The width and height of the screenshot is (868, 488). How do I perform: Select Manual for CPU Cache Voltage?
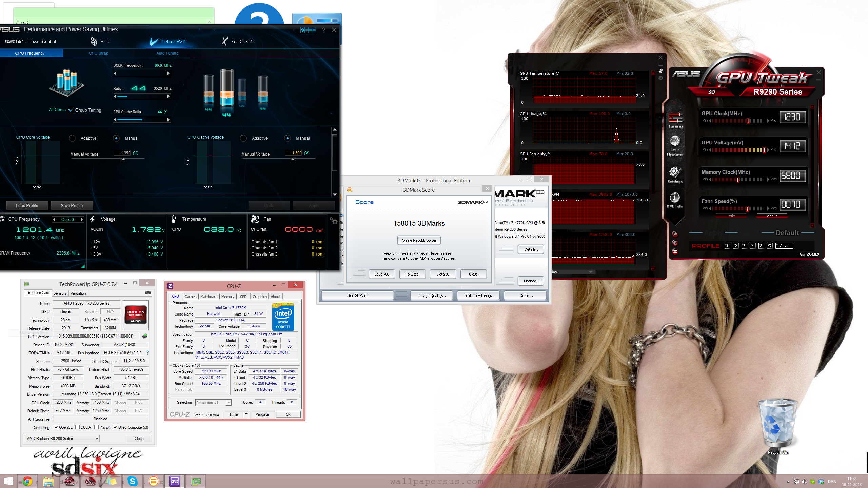click(x=288, y=138)
